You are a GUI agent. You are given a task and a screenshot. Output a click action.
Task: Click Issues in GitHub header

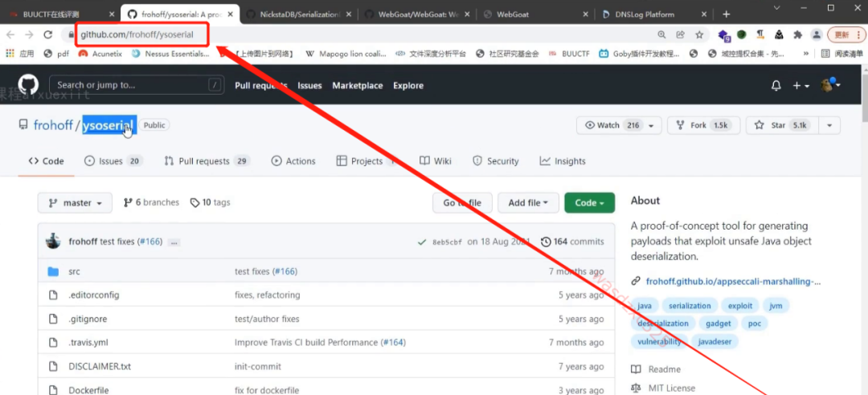309,85
